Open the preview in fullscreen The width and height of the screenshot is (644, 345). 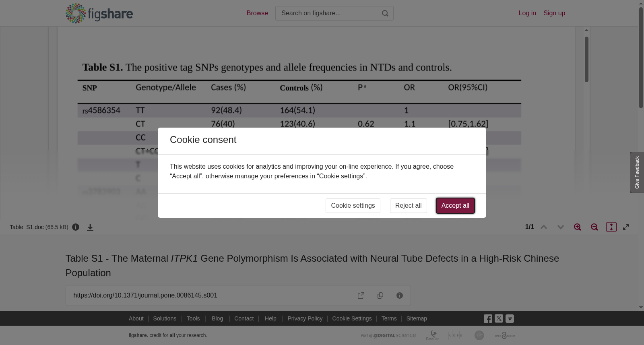(626, 227)
